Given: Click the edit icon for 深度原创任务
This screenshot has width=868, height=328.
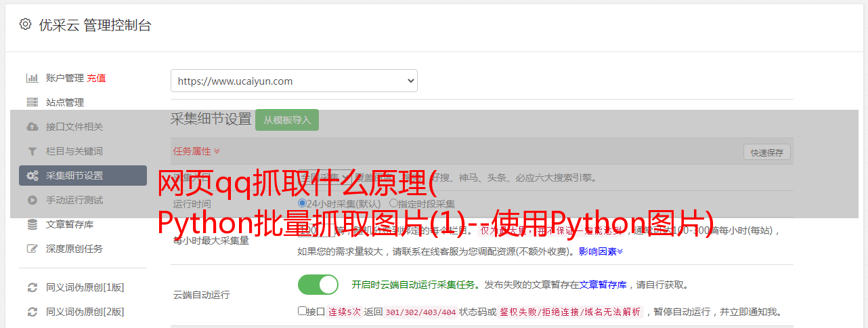Looking at the screenshot, I should [32, 249].
